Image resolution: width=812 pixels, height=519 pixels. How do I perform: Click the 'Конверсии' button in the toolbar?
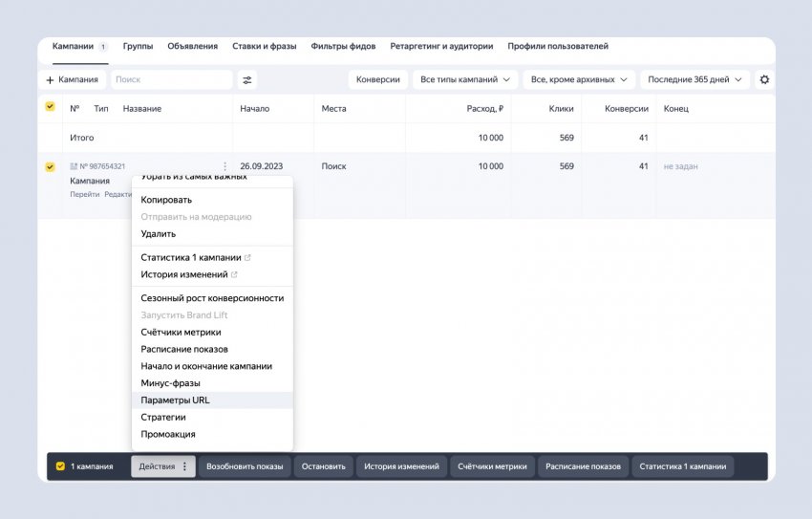point(377,80)
